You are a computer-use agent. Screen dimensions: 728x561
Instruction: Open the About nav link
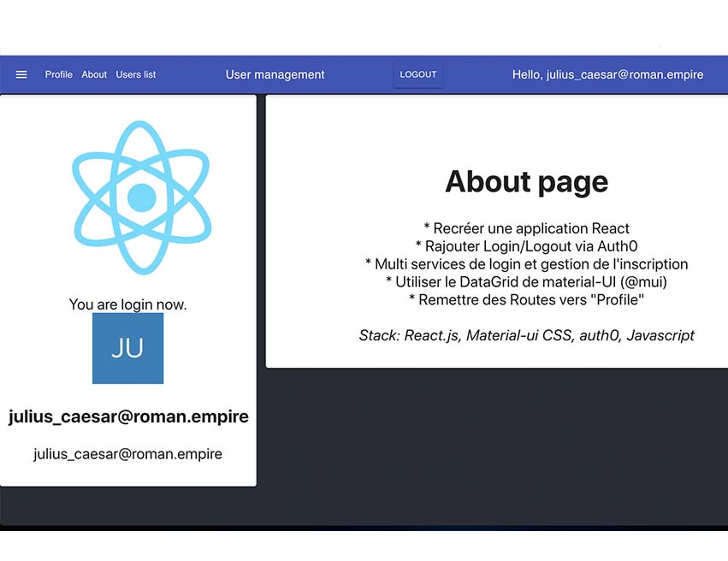(94, 74)
